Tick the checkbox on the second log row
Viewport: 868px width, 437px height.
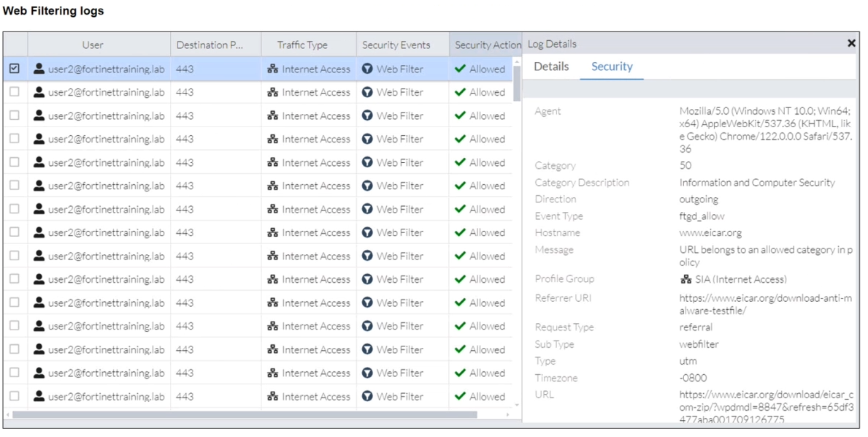pos(15,92)
